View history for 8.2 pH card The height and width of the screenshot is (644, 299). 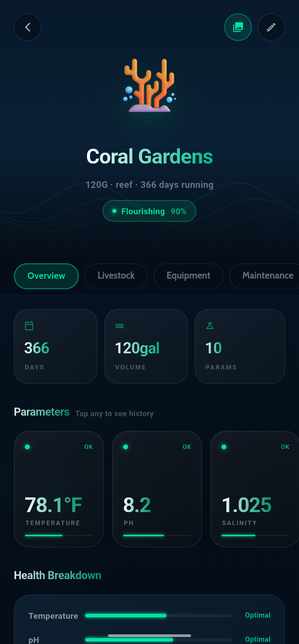pos(157,489)
